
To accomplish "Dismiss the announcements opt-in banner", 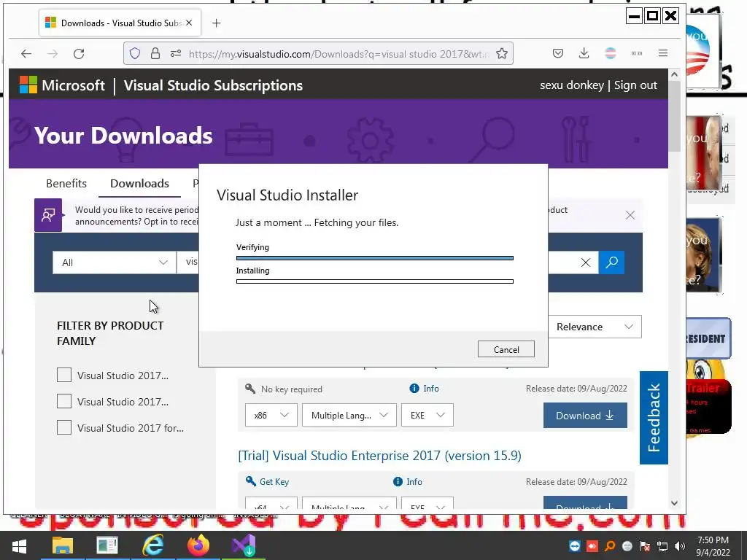I will point(630,215).
